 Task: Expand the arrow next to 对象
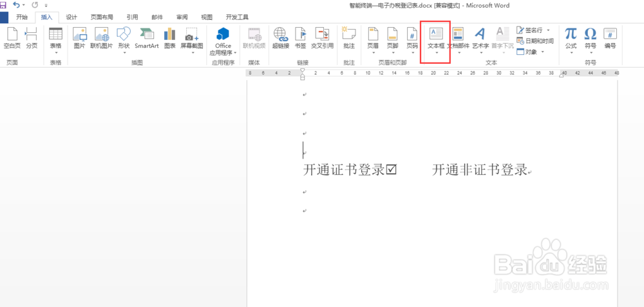coord(542,52)
